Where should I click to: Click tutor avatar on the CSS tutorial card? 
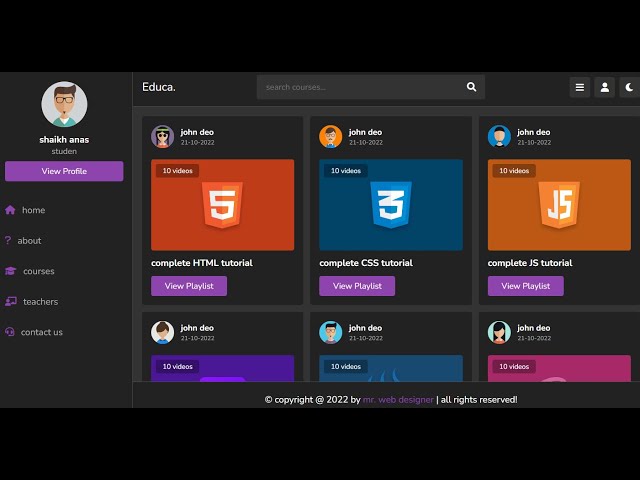[331, 136]
